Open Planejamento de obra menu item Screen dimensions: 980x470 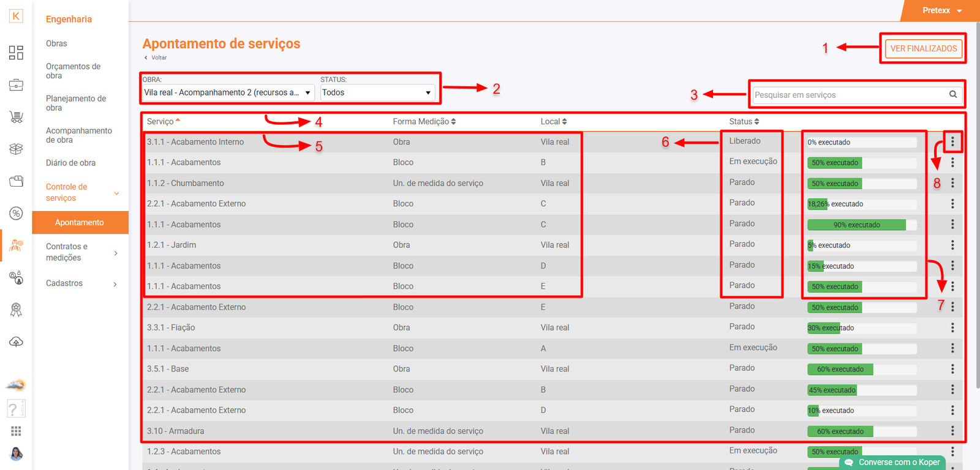pos(76,103)
